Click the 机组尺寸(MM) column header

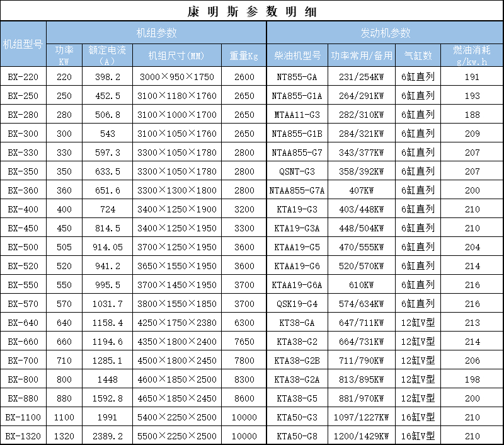coord(177,55)
